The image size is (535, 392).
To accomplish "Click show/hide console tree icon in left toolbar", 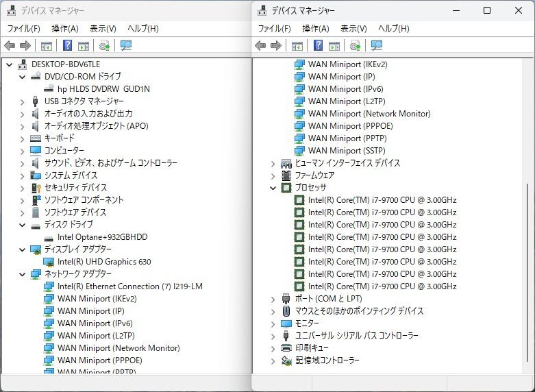I will pyautogui.click(x=46, y=46).
